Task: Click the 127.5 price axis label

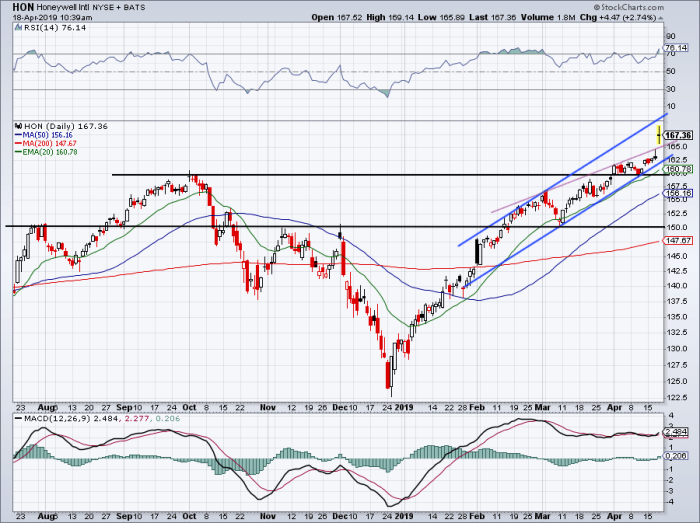Action: click(x=675, y=365)
